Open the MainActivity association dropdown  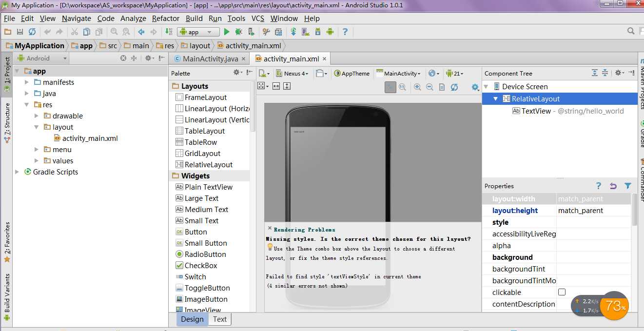click(399, 73)
